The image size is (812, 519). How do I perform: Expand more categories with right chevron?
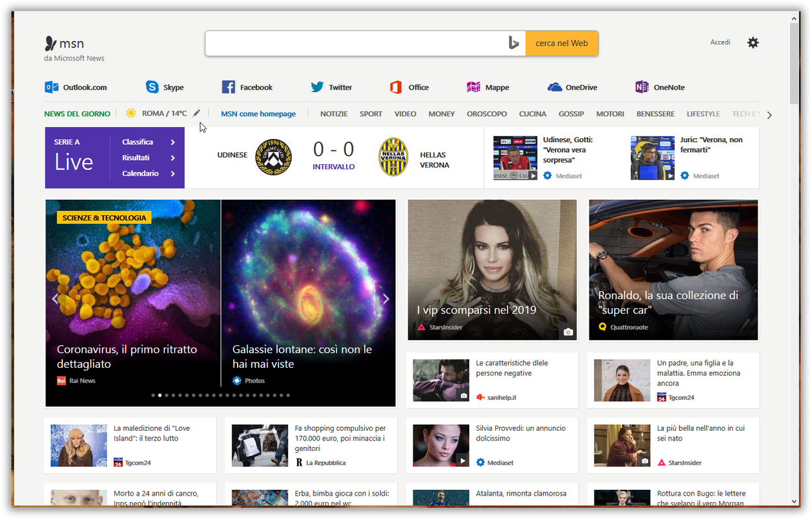click(x=770, y=115)
